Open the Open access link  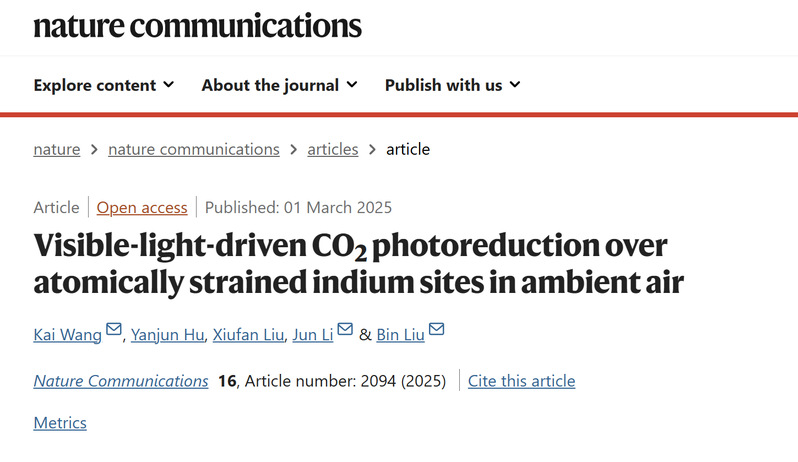[x=142, y=208]
